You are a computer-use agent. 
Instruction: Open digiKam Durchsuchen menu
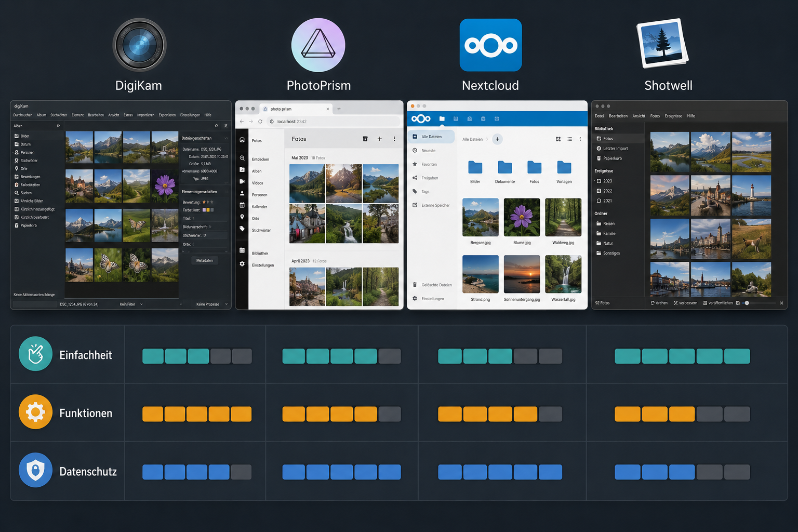pos(23,115)
